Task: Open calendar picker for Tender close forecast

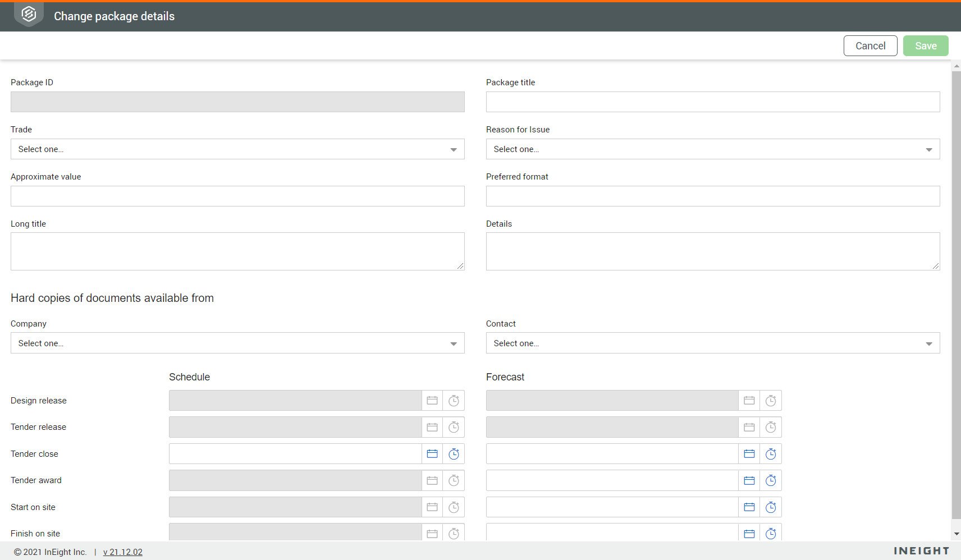Action: [749, 454]
